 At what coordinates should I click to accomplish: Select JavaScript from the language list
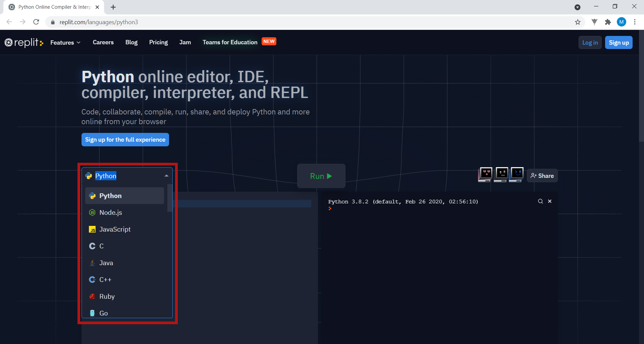click(x=124, y=229)
